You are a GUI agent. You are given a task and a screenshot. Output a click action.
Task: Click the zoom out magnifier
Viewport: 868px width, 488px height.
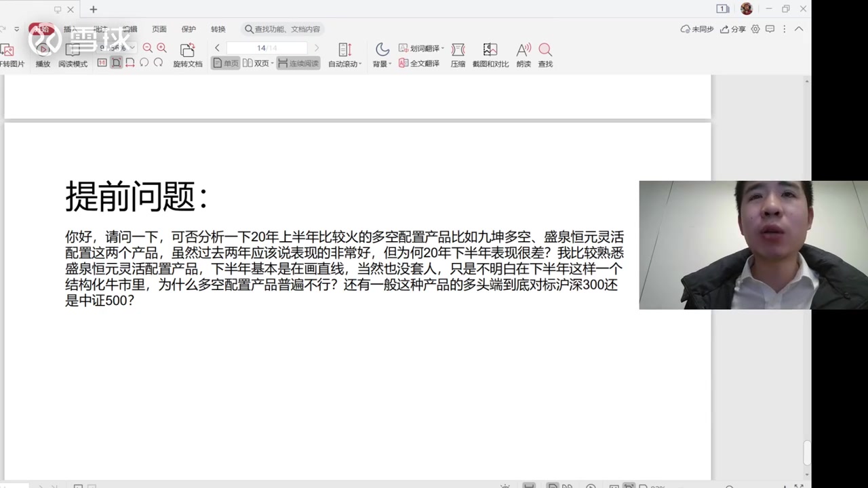pos(147,48)
